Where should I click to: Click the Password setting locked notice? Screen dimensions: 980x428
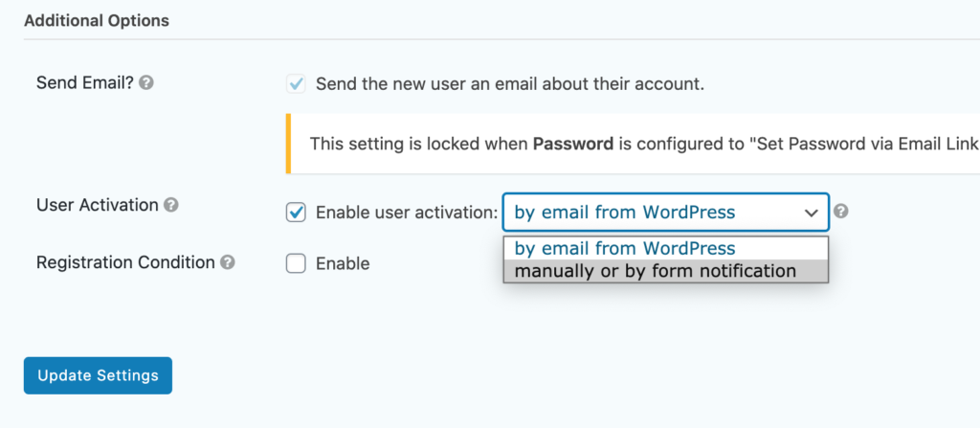click(x=633, y=144)
